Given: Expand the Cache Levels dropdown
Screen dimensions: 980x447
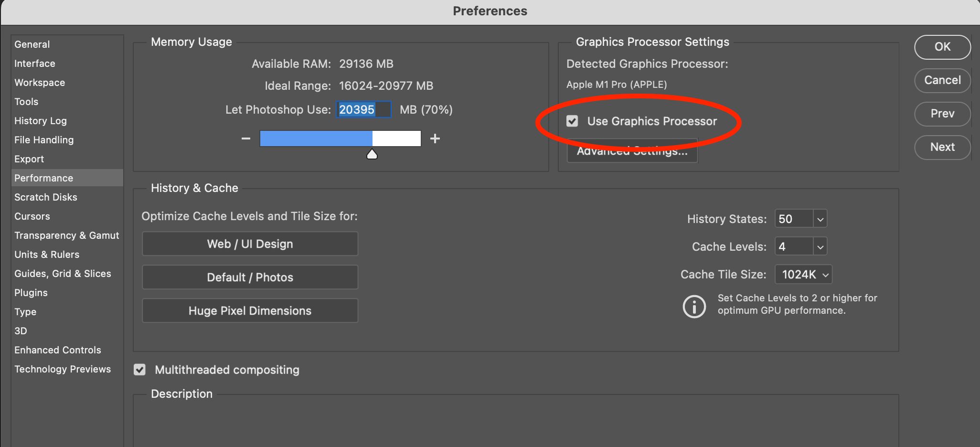Looking at the screenshot, I should (820, 247).
